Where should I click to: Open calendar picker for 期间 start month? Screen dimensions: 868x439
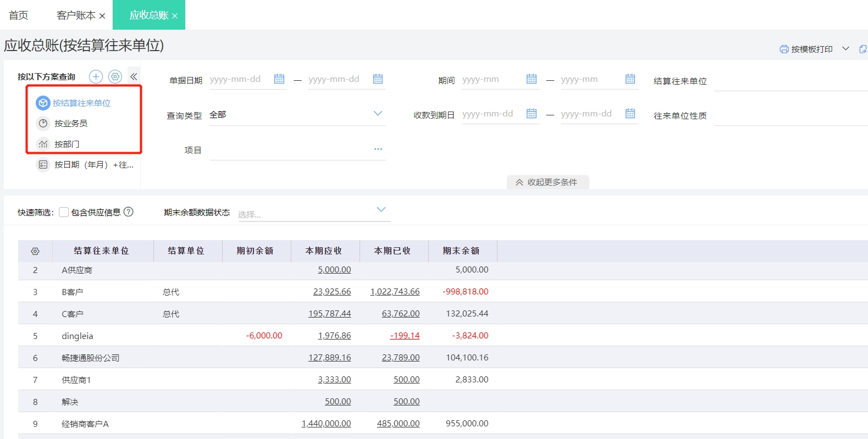(531, 79)
